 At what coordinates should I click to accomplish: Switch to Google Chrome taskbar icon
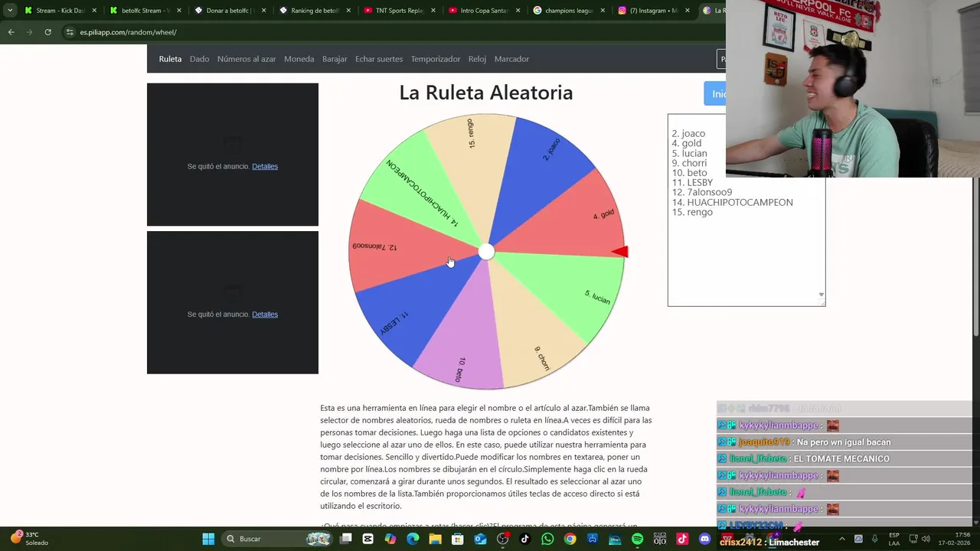click(570, 539)
